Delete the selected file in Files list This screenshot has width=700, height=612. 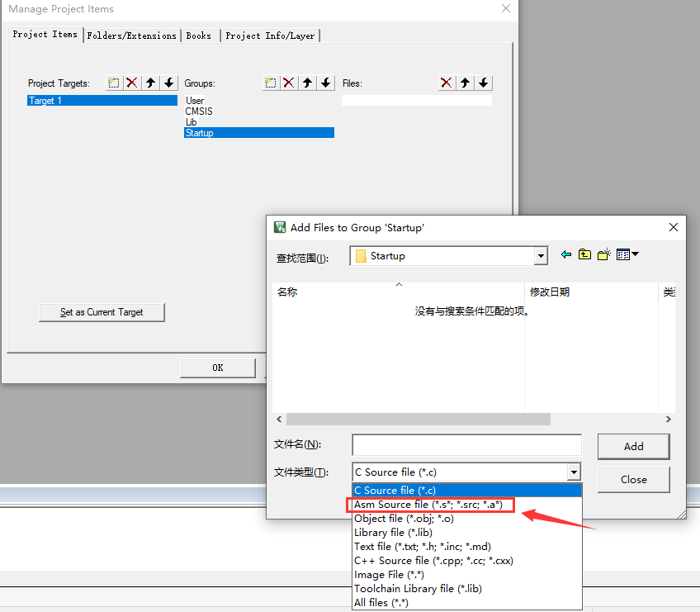coord(447,83)
